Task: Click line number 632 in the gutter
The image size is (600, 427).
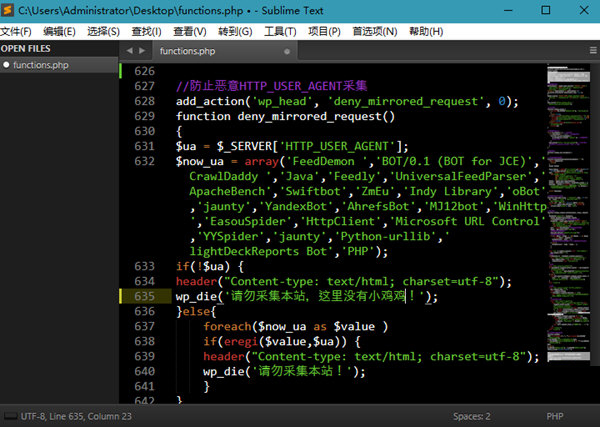Action: pyautogui.click(x=145, y=161)
